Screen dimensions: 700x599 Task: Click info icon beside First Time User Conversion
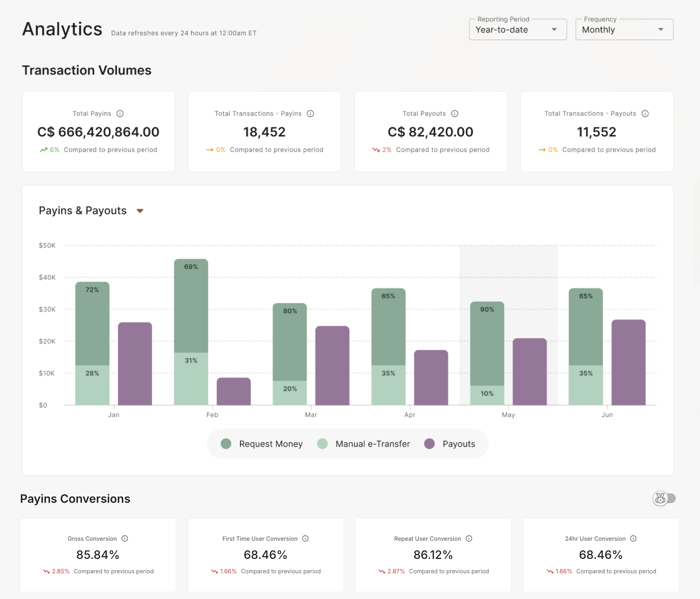click(x=305, y=539)
